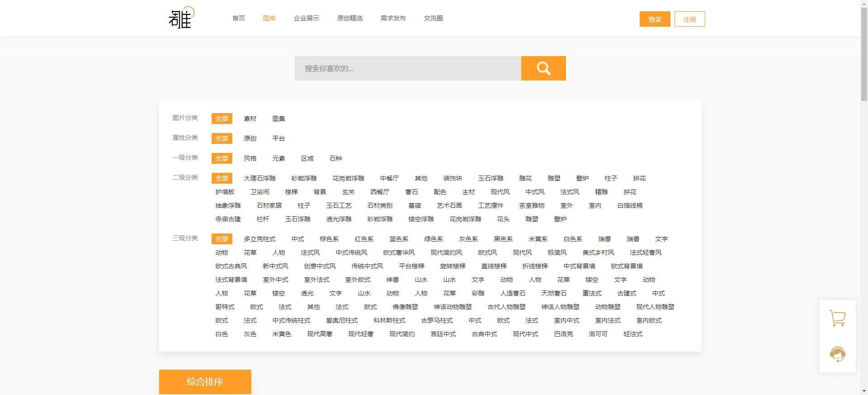Filter by 棕色系

pyautogui.click(x=330, y=239)
